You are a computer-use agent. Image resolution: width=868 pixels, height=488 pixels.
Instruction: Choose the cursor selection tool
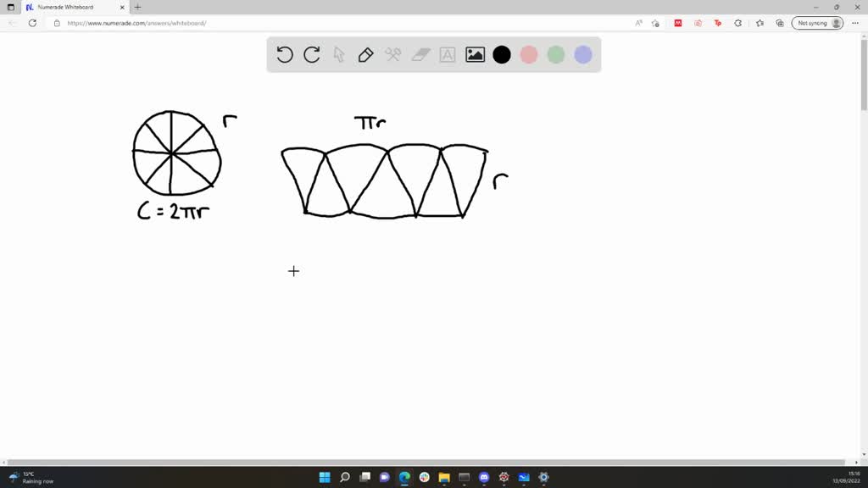[x=338, y=54]
